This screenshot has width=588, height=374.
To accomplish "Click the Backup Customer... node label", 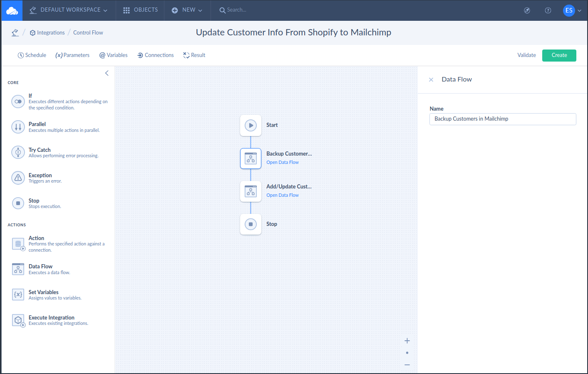I will [289, 154].
